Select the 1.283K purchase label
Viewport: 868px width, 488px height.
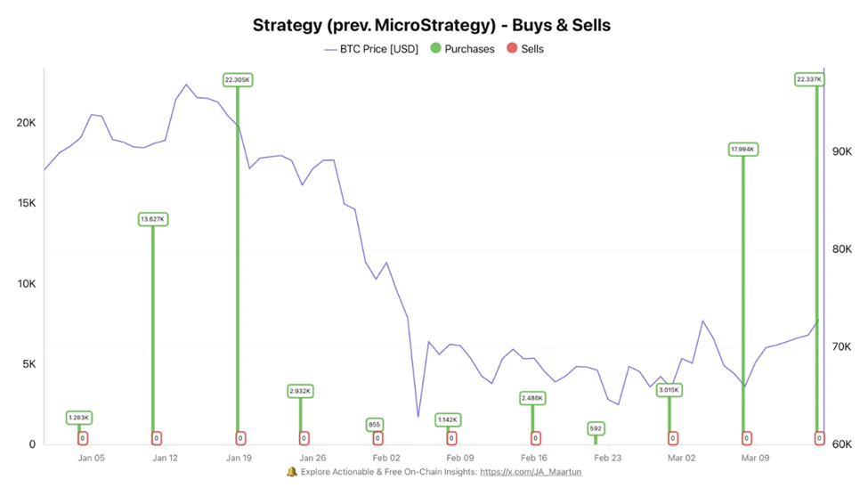pos(79,418)
